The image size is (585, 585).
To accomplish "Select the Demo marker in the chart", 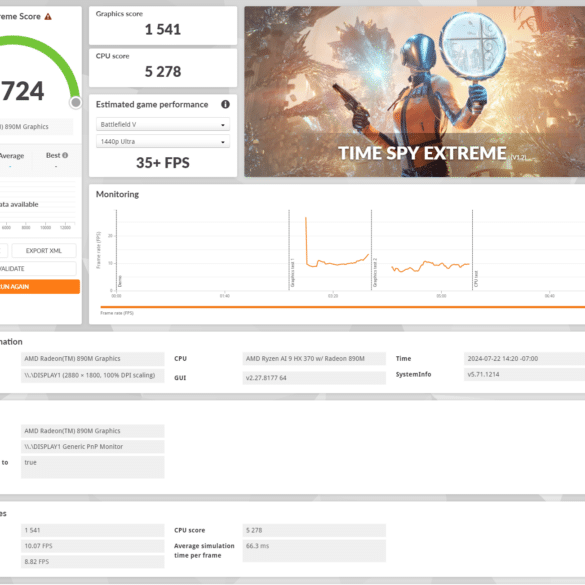I will click(x=120, y=281).
